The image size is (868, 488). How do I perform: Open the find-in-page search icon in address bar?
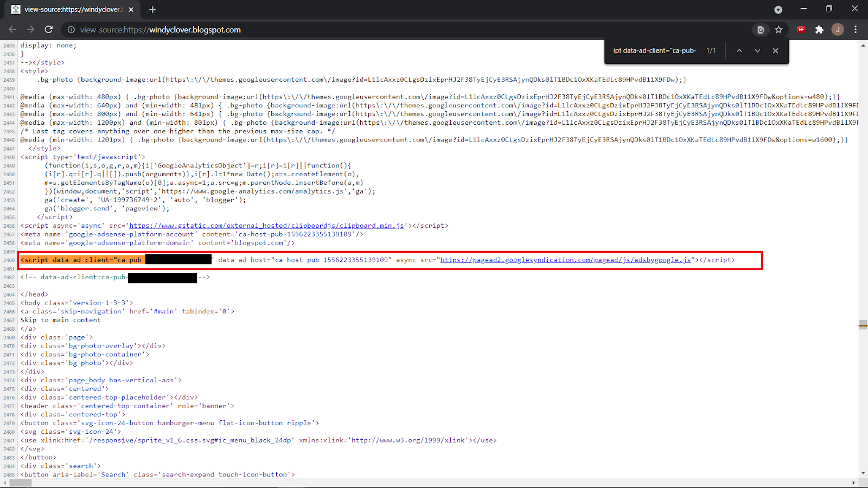coord(761,30)
